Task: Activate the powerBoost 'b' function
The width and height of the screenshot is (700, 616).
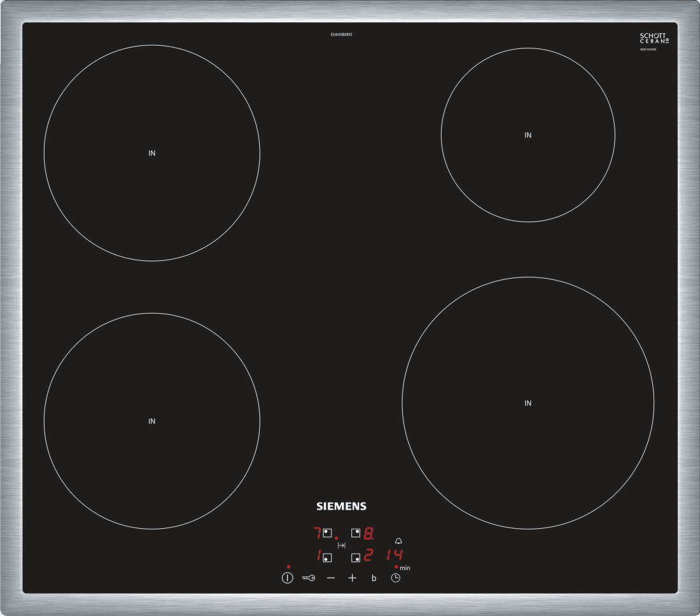Action: coord(374,578)
